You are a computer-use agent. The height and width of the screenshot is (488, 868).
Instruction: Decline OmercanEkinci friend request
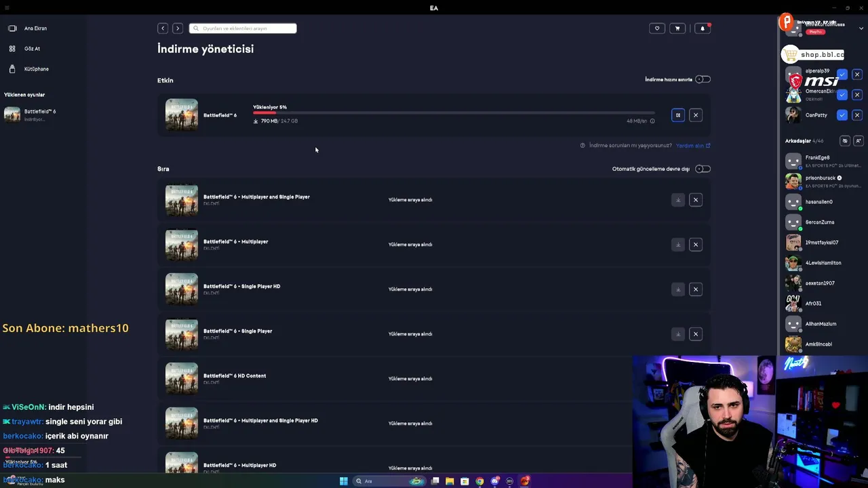point(857,95)
